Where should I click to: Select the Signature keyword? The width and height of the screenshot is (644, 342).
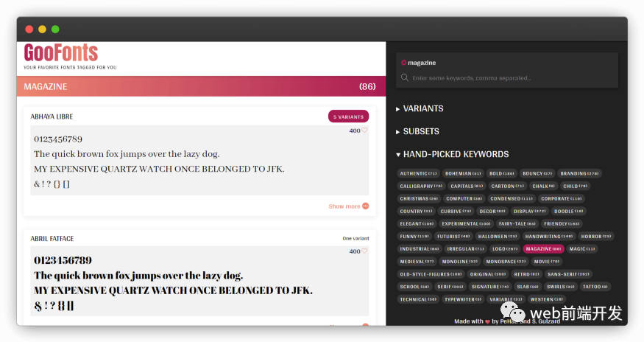490,287
